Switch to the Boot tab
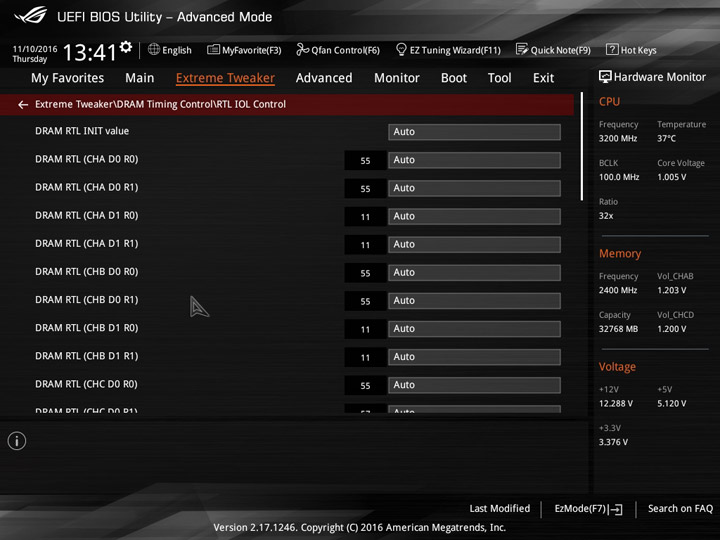This screenshot has height=540, width=720. pos(454,78)
